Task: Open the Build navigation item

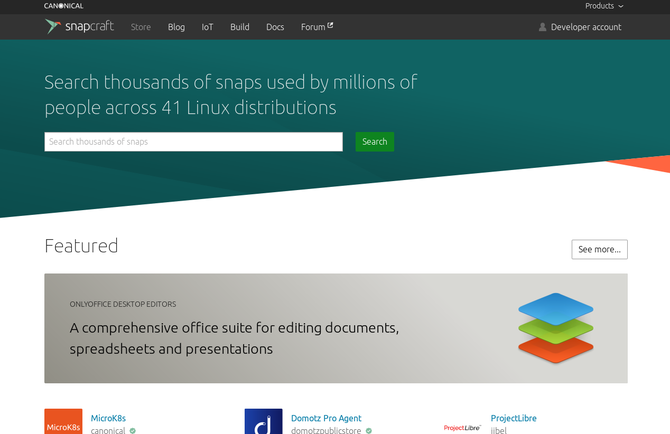Action: (240, 27)
